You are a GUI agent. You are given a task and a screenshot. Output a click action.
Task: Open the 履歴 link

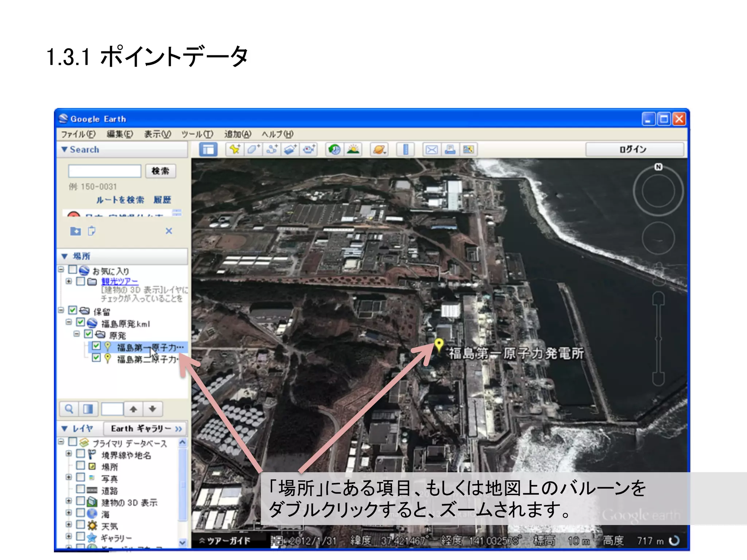click(x=162, y=200)
